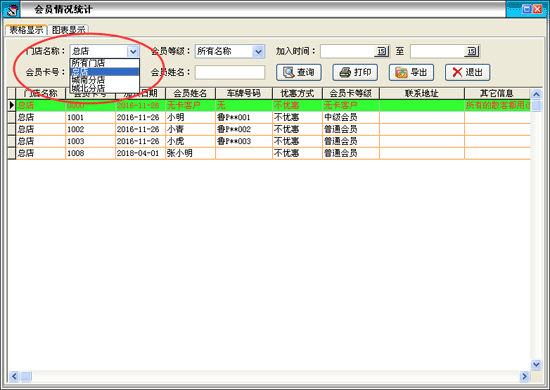Click the vertical scrollbar up arrow
Viewport: 550px width, 390px height.
[x=536, y=94]
